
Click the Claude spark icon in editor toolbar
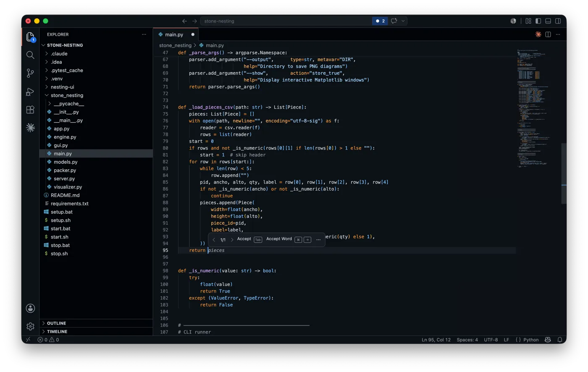tap(538, 34)
